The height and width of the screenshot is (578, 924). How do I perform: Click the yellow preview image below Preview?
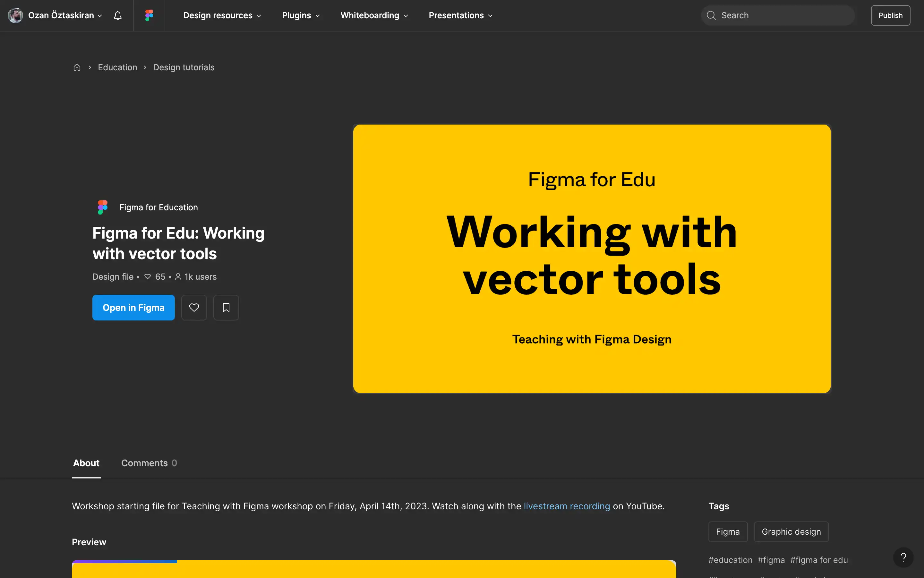pyautogui.click(x=374, y=569)
